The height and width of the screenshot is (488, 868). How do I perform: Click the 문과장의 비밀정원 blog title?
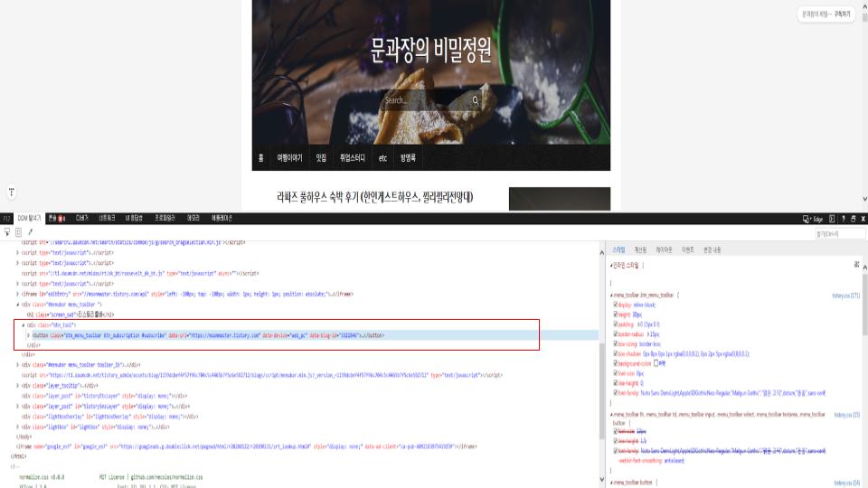click(x=430, y=50)
